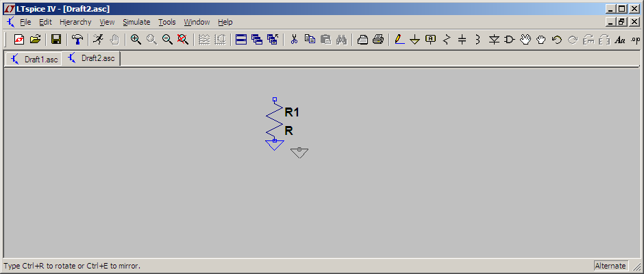
Task: Open the Window menu
Action: [197, 22]
